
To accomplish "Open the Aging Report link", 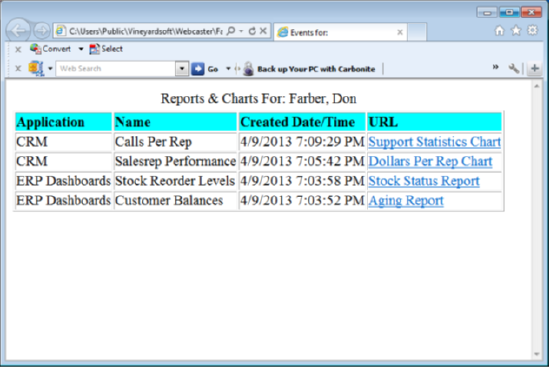I will pos(406,201).
